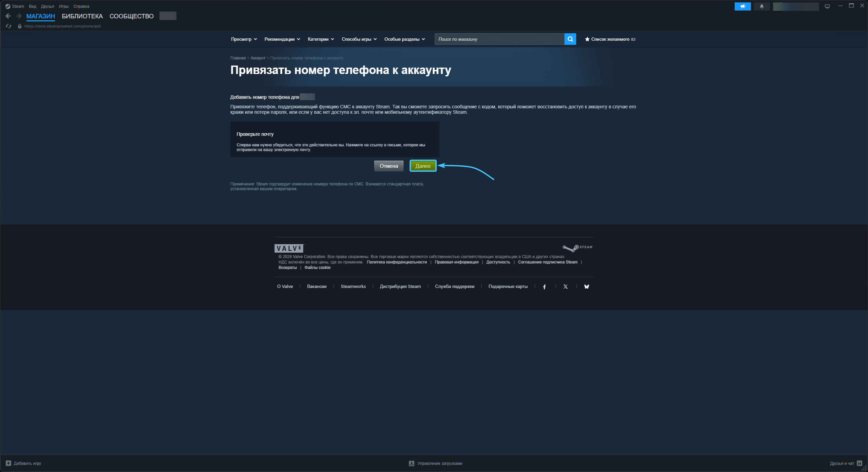Click the store search input field

[x=499, y=39]
